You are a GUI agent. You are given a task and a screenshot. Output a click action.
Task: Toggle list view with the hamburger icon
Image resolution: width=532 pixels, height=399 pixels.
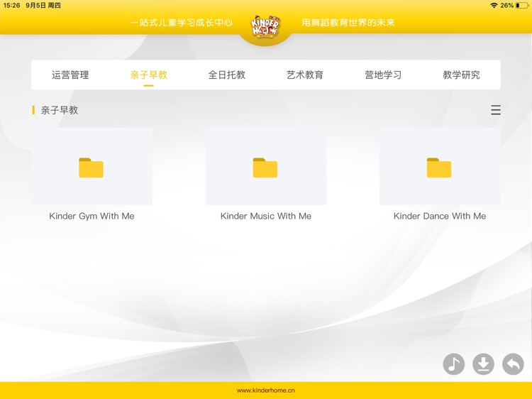496,110
